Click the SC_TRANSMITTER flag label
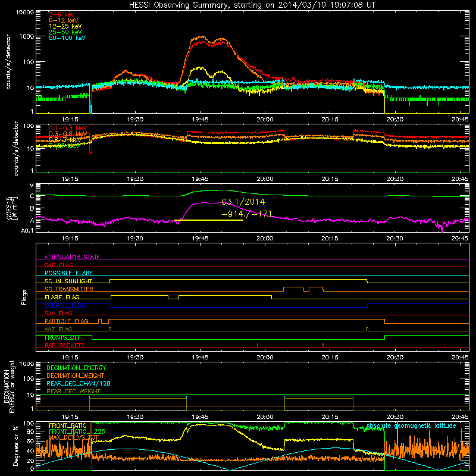Viewport: 476px width, 476px height. tap(69, 289)
